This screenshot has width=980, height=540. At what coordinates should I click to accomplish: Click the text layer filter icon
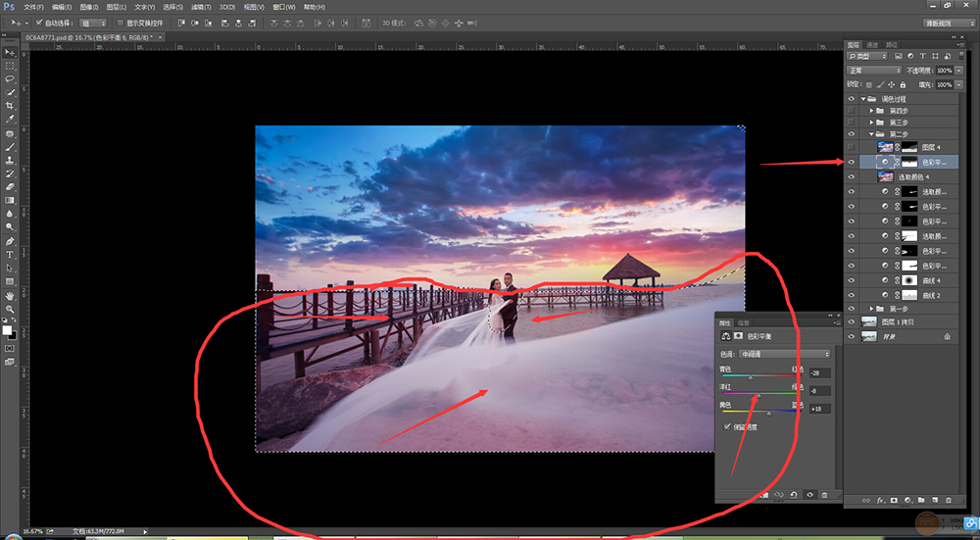coord(922,56)
